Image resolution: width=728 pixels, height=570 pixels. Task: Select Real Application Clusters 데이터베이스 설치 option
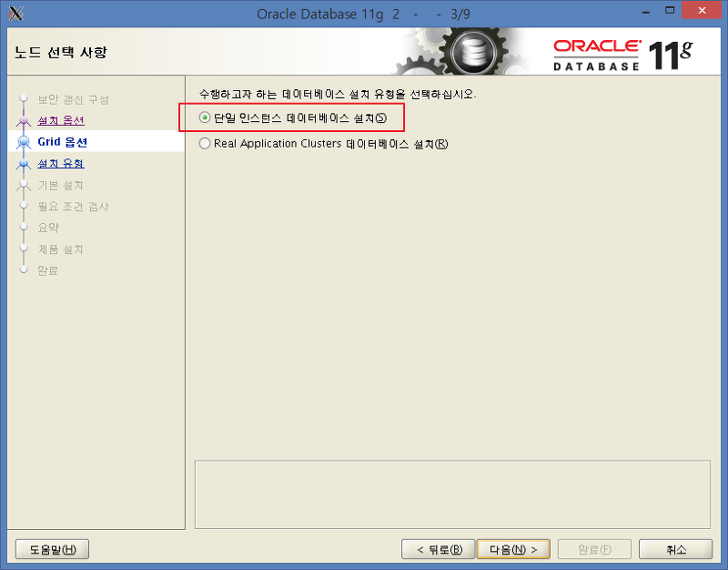(x=204, y=144)
